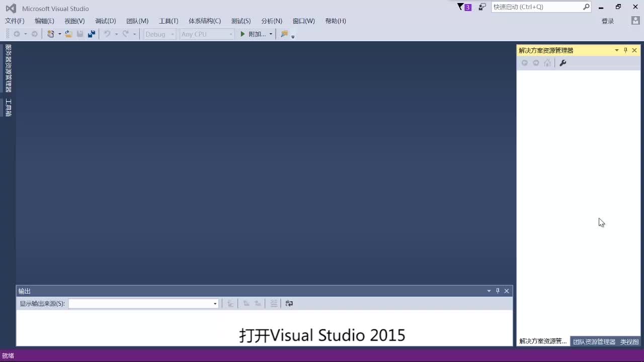Viewport: 644px width, 362px height.
Task: Click the Undo arrow icon
Action: point(107,34)
